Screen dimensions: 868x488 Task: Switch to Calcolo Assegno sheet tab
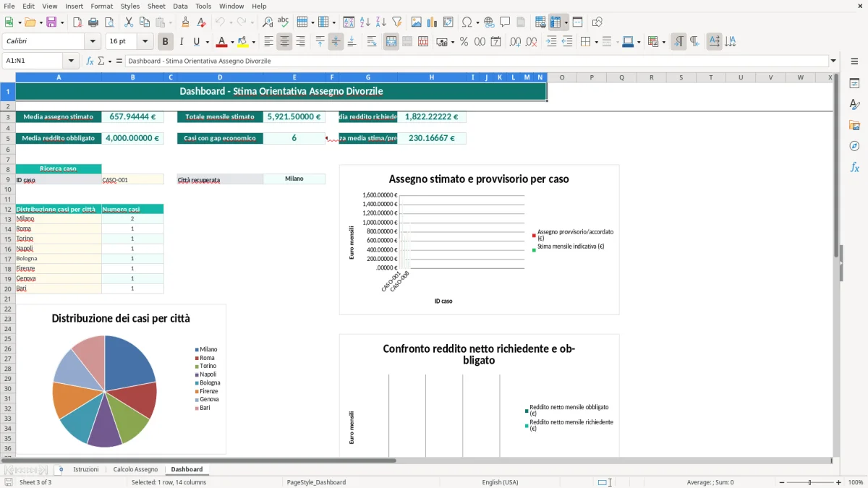pos(135,469)
